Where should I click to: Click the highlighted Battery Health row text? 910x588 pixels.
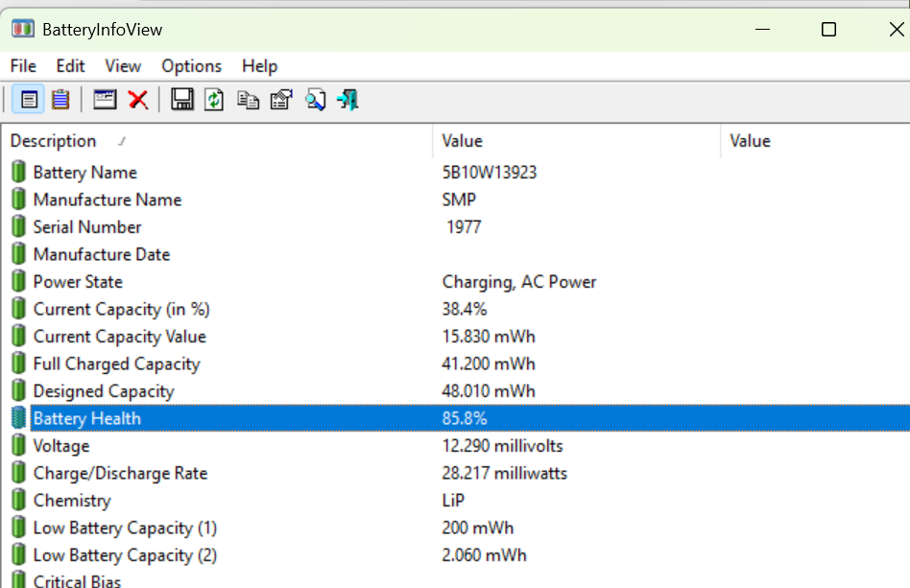pos(87,418)
